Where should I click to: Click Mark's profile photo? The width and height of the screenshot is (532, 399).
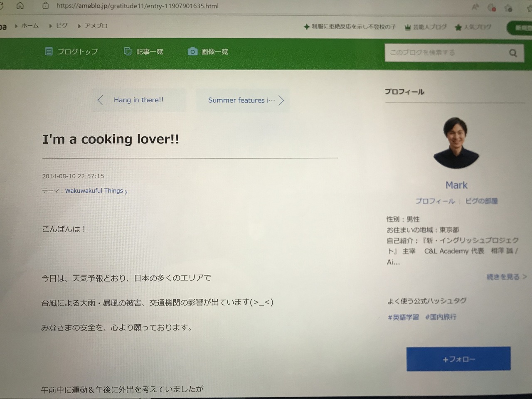pyautogui.click(x=456, y=143)
